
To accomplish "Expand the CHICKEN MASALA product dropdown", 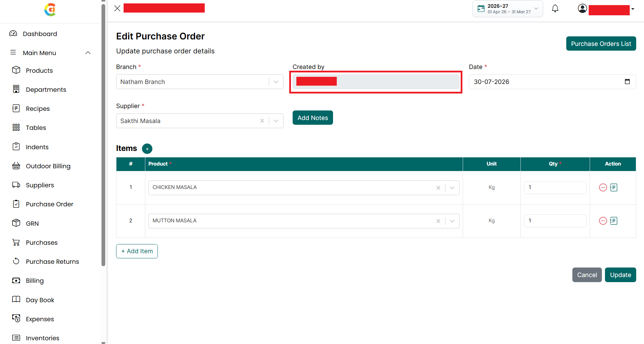I will coord(452,188).
